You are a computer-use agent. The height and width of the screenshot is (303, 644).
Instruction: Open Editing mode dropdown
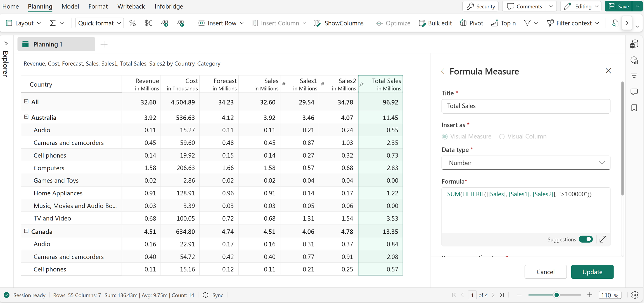(x=581, y=6)
